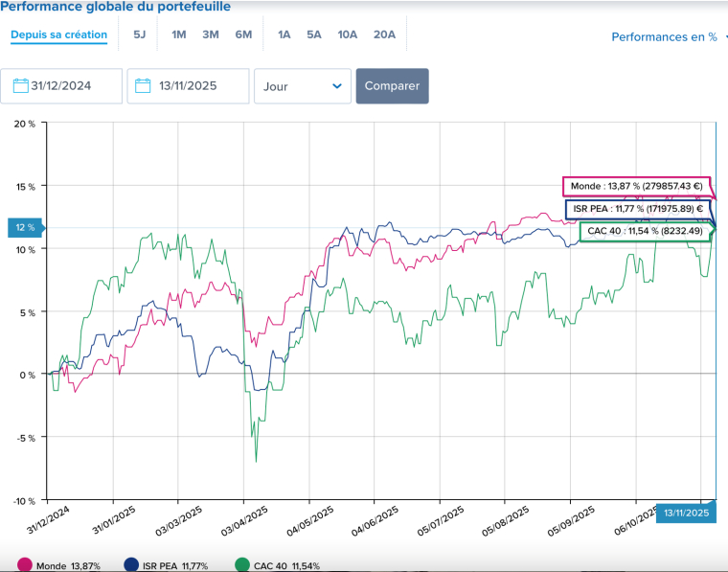This screenshot has height=572, width=728.
Task: Open the Jour interval dropdown
Action: click(302, 86)
